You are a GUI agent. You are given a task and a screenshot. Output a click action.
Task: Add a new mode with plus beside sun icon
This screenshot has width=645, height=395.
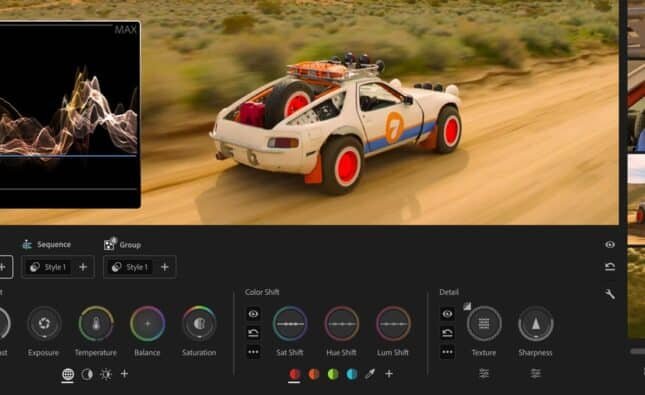(x=124, y=374)
